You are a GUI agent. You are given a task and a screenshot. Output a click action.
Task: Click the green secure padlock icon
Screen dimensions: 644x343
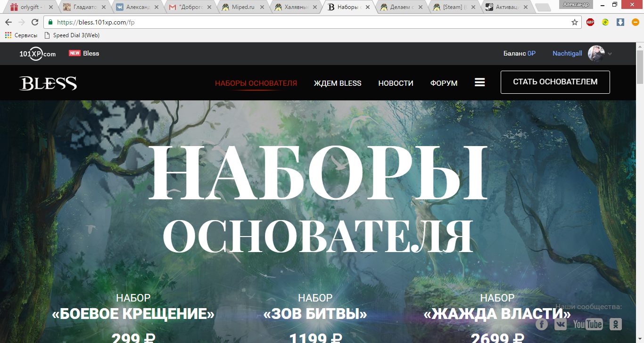(x=50, y=22)
